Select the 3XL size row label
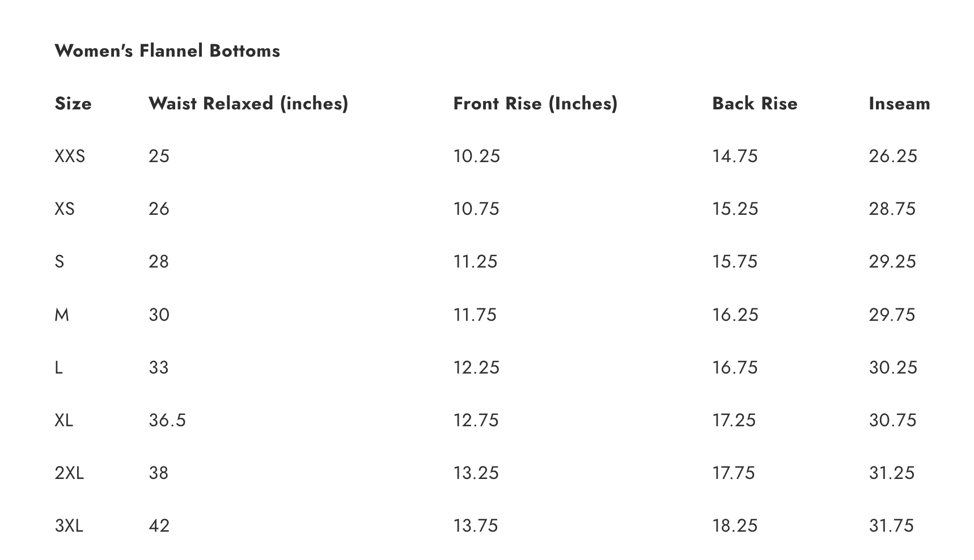974x560 pixels. click(69, 525)
